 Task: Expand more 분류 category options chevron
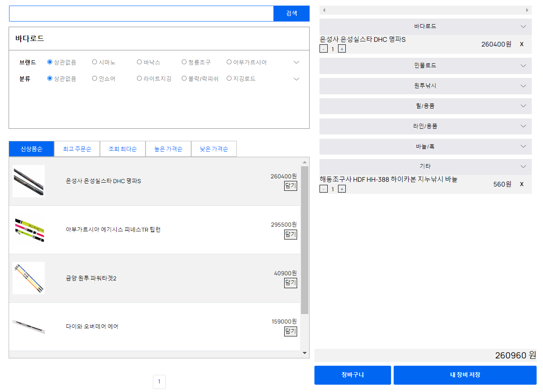click(296, 78)
